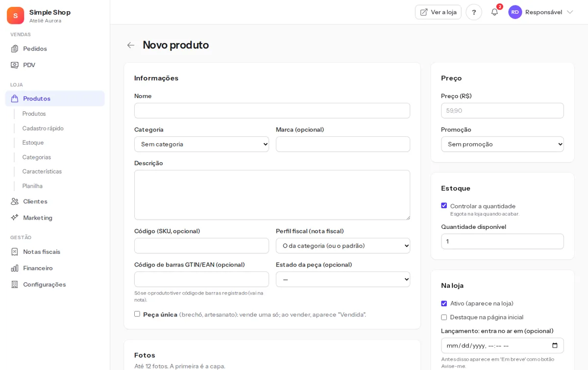Click the Marketing sparkle icon
588x370 pixels.
pyautogui.click(x=15, y=218)
